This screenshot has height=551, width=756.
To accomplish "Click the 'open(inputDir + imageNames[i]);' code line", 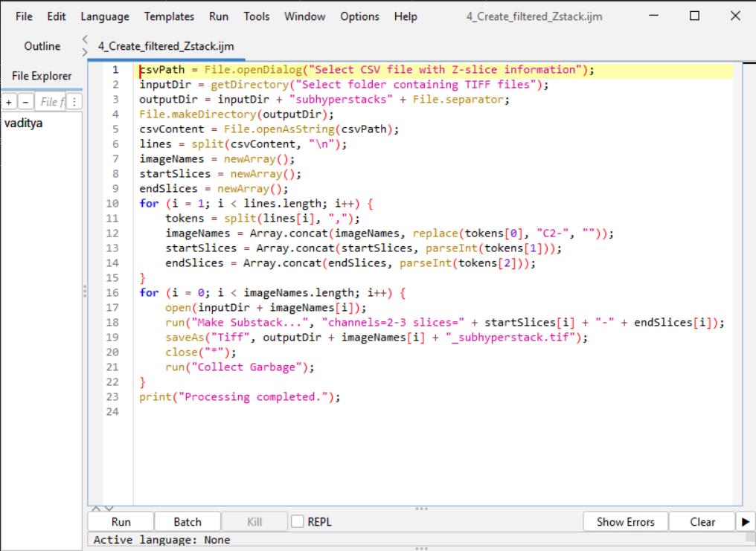I will (x=266, y=308).
